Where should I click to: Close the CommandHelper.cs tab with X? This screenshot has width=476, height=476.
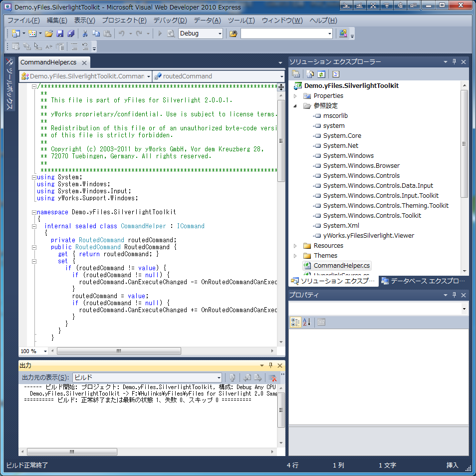point(84,62)
